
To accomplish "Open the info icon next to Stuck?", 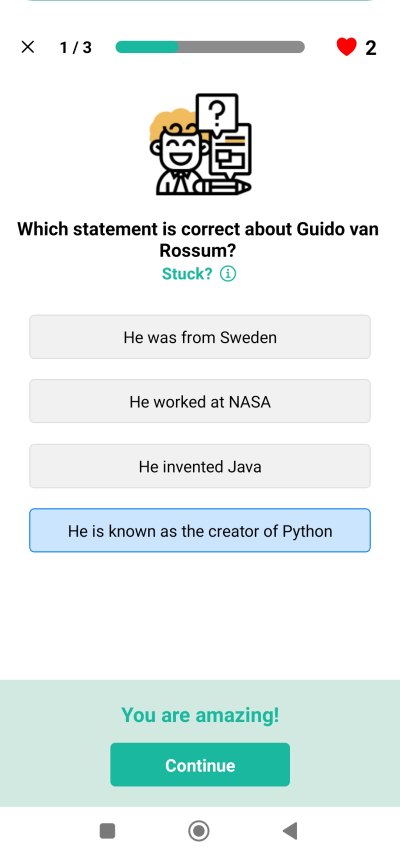I will click(228, 274).
